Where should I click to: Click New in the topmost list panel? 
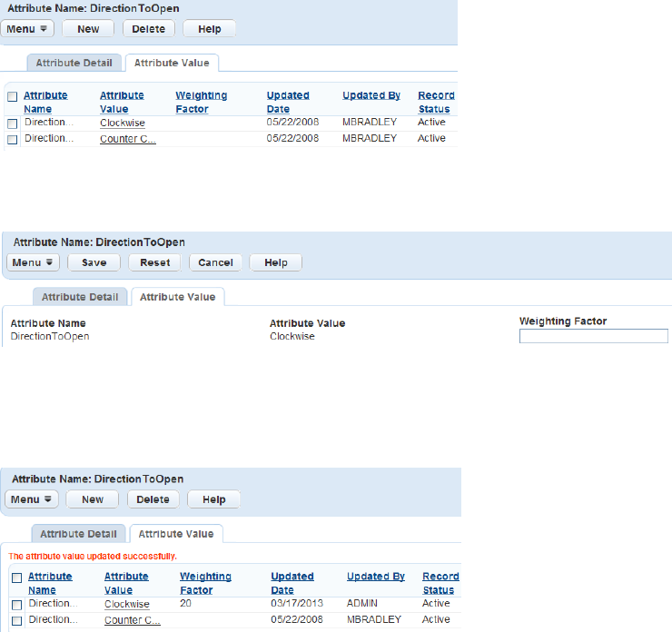[x=88, y=29]
